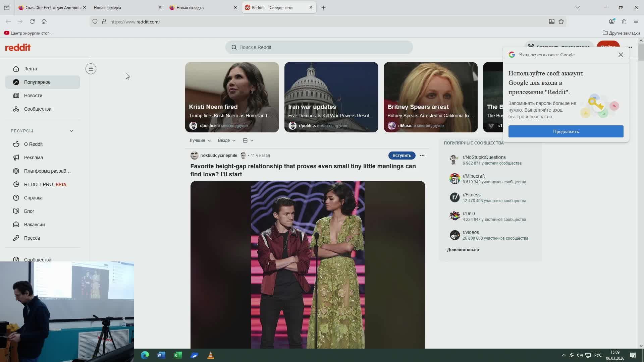The width and height of the screenshot is (644, 362).
Task: Reload the current page
Action: point(32,21)
